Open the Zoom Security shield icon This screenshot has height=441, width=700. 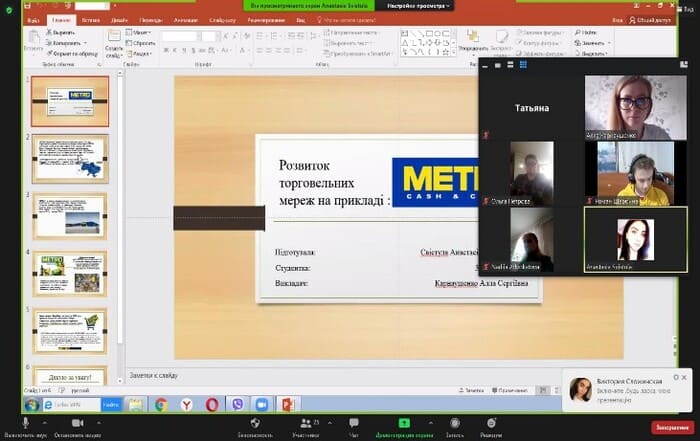point(255,422)
